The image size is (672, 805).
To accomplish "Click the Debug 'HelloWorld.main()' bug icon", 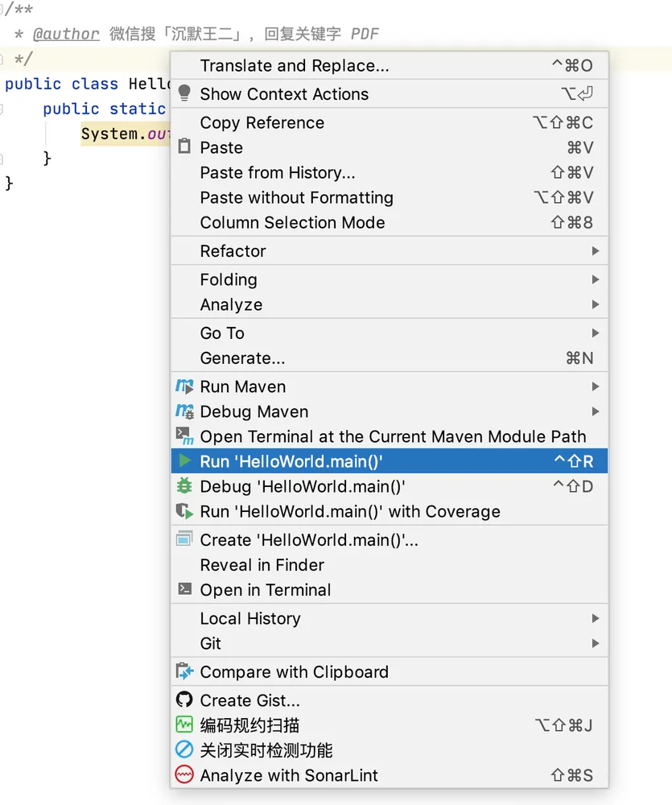I will click(x=184, y=485).
